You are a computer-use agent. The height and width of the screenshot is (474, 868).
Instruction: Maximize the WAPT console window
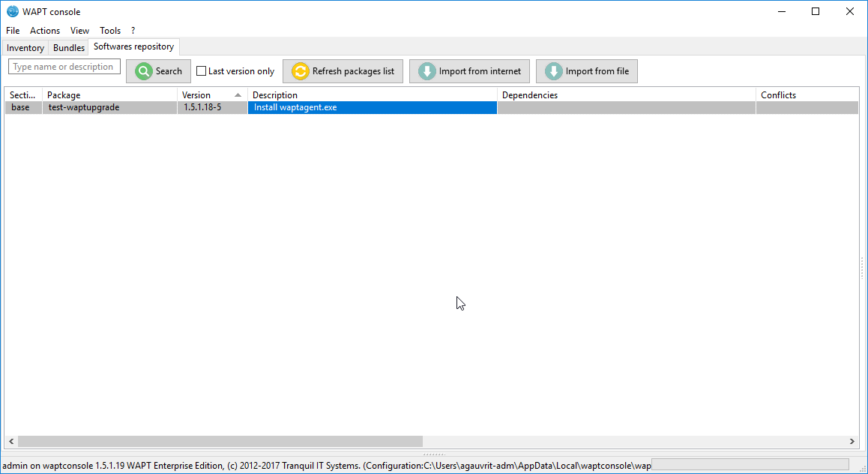(816, 12)
